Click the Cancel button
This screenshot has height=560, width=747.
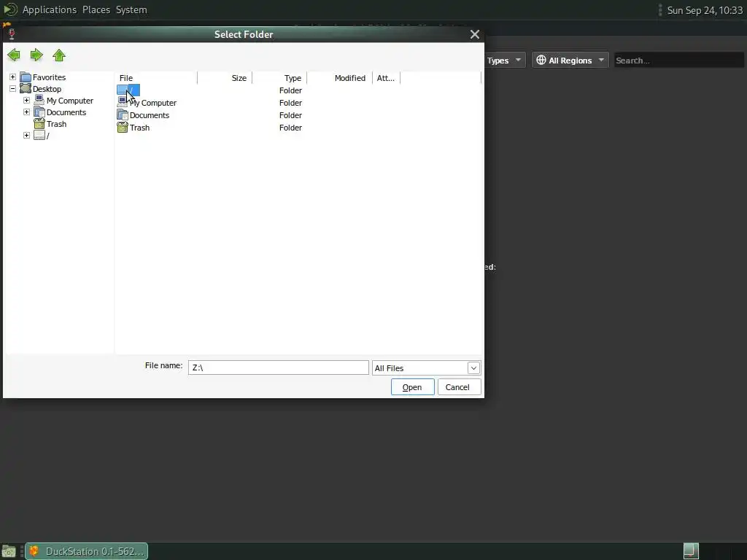pyautogui.click(x=459, y=387)
